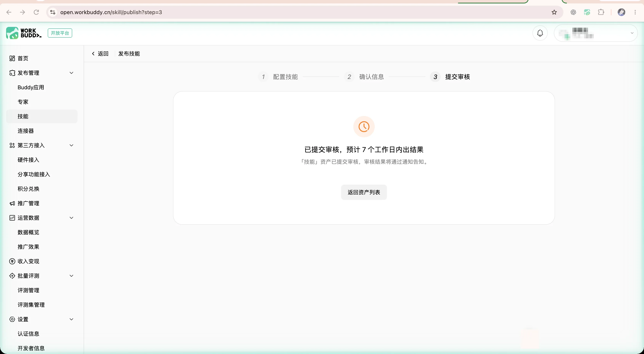Open 首页 in the sidebar
644x354 pixels.
tap(42, 58)
